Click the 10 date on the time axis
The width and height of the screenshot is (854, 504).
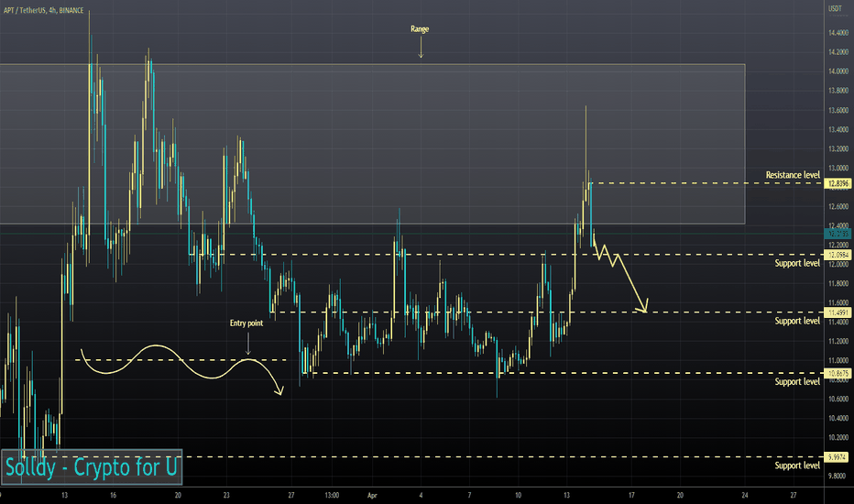pos(518,495)
